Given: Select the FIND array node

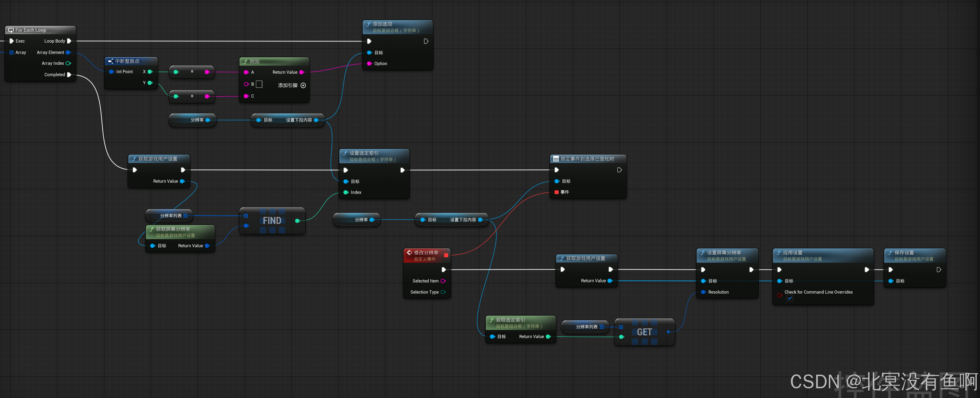Looking at the screenshot, I should pyautogui.click(x=272, y=220).
